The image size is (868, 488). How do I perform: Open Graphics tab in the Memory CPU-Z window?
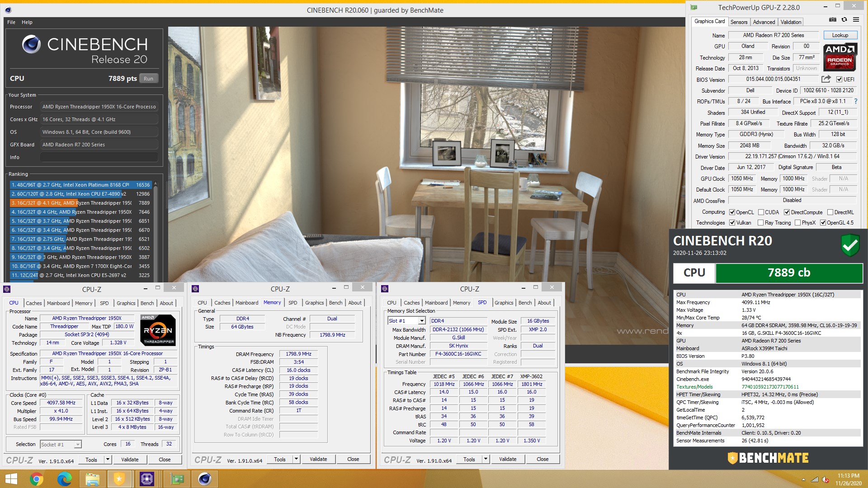315,303
